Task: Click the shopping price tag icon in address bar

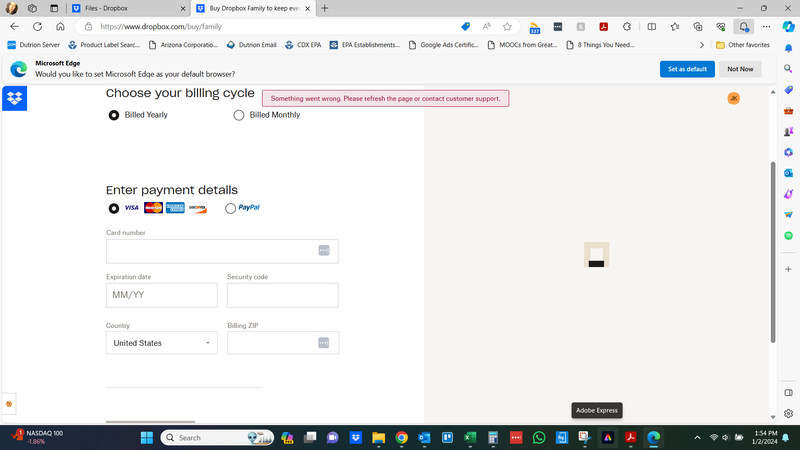Action: click(465, 27)
